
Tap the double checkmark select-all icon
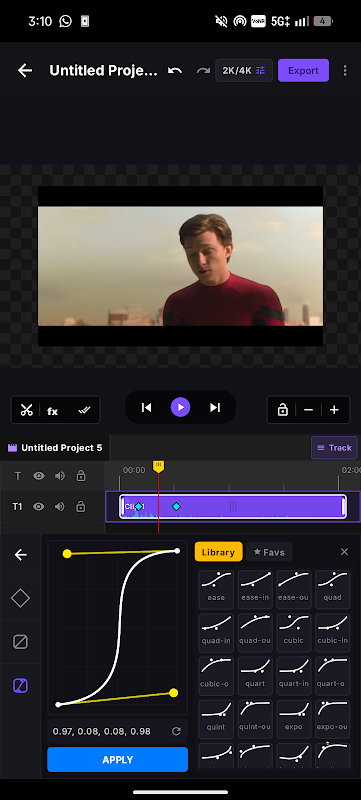click(x=84, y=410)
